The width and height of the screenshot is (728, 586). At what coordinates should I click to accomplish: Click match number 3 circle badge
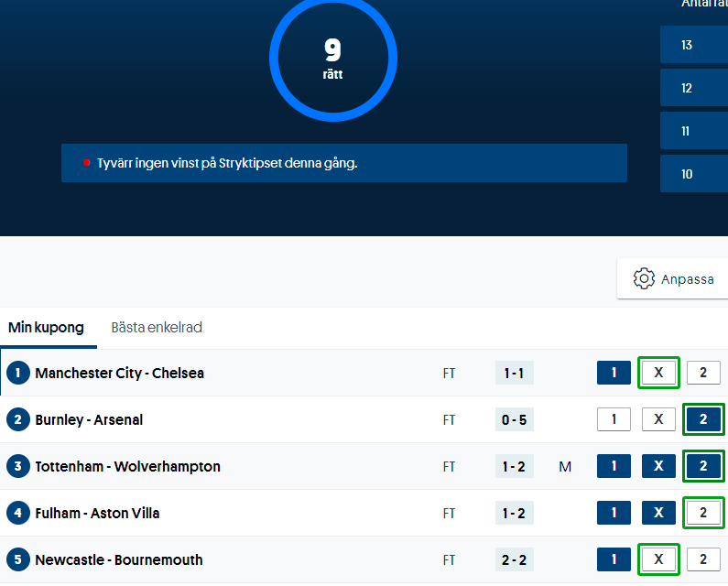(x=18, y=466)
